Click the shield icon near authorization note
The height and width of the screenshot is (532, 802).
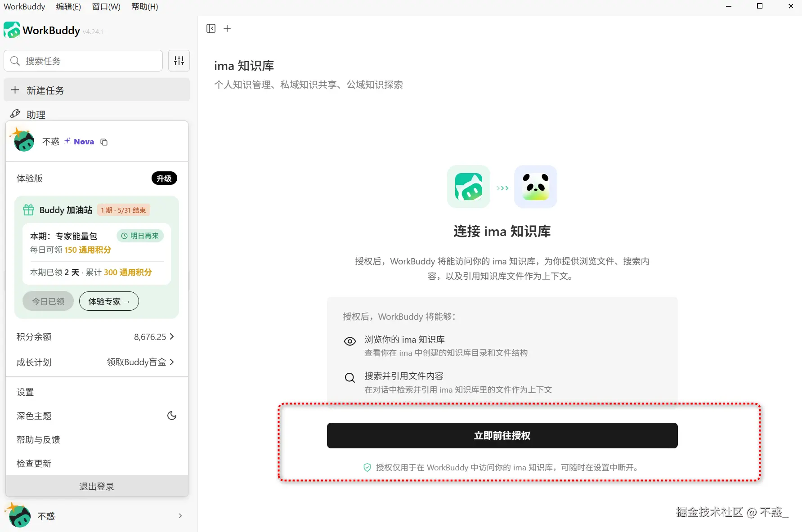367,468
